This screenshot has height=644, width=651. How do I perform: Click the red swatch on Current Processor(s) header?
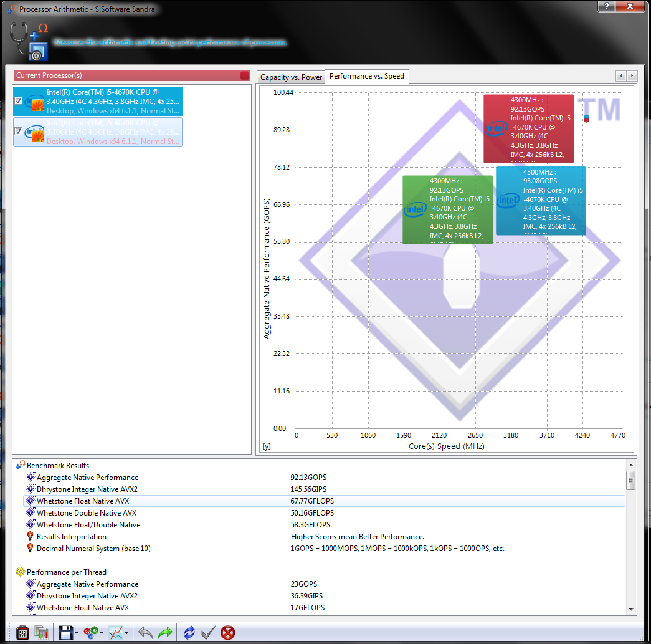coord(245,75)
